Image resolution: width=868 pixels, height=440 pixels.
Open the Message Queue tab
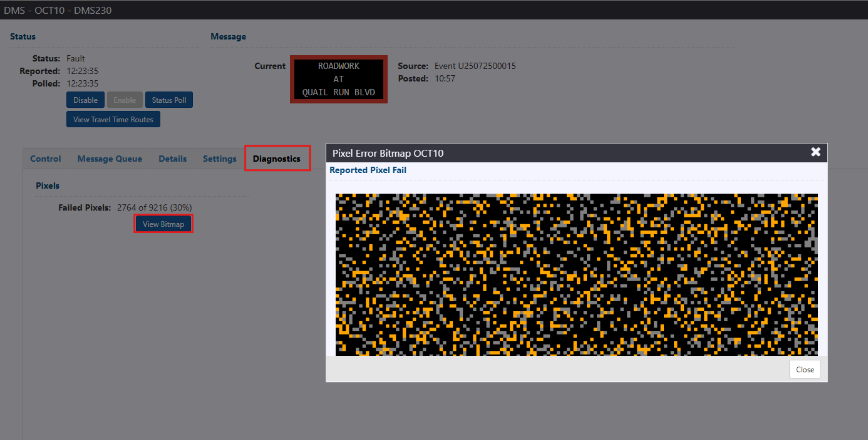coord(110,159)
